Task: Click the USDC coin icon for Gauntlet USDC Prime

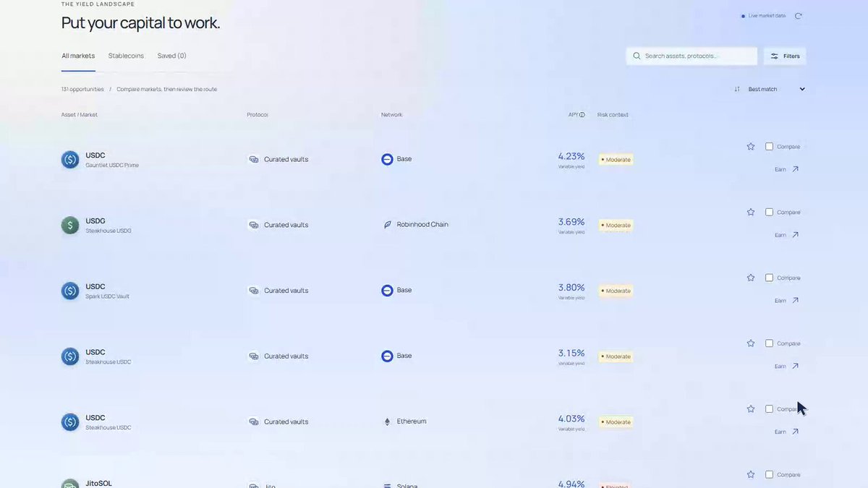Action: tap(70, 160)
